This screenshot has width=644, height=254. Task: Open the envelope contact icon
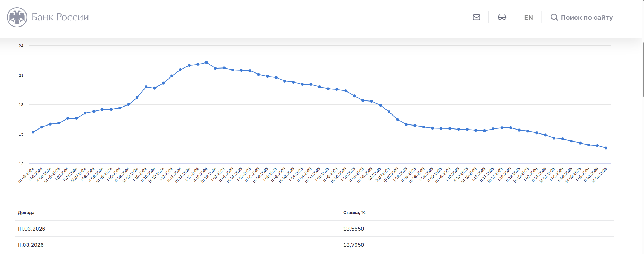tap(476, 17)
